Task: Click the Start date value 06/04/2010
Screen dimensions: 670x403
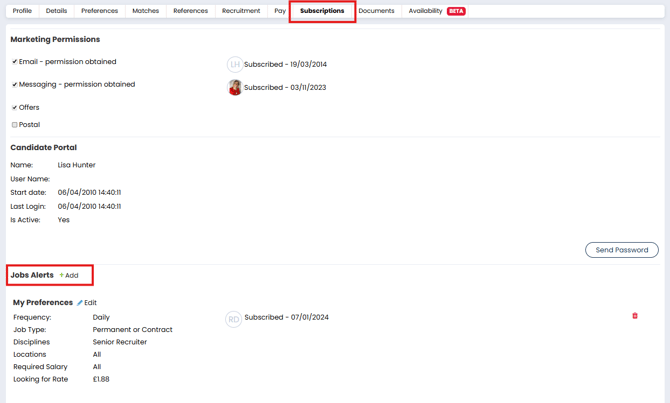Action: pos(89,192)
